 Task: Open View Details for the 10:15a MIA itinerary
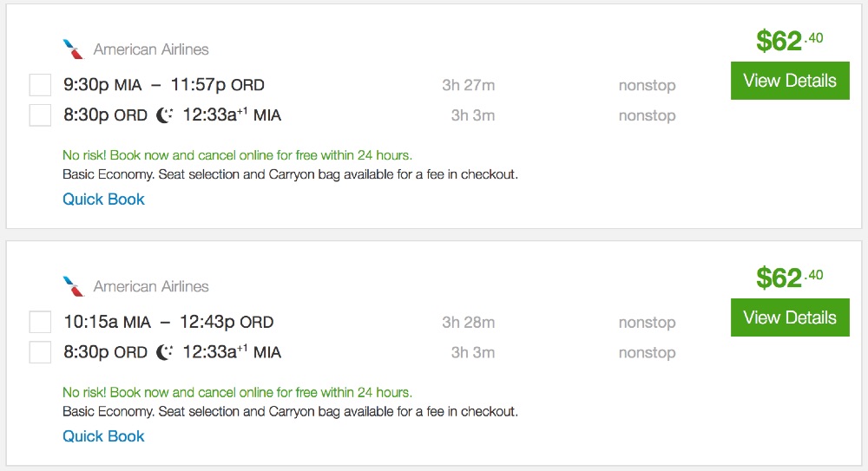(x=789, y=317)
